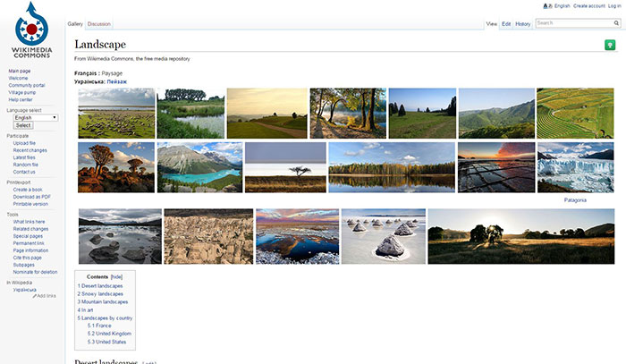This screenshot has height=364, width=626.
Task: Open the Upload file link
Action: point(26,143)
